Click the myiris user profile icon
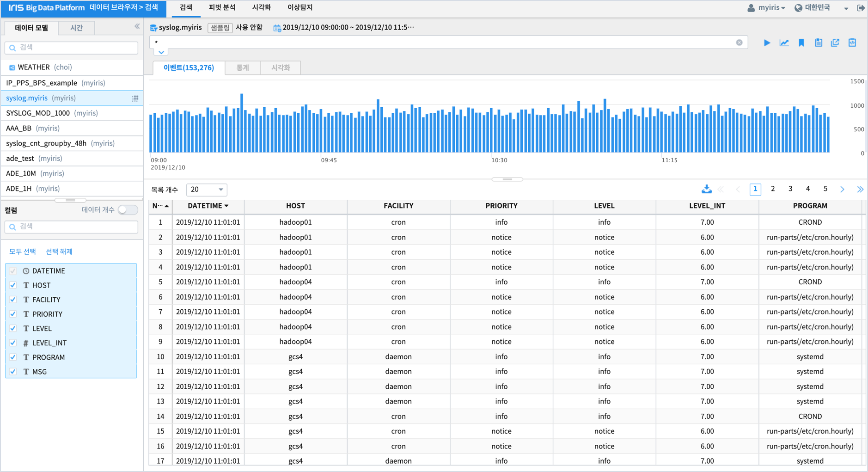 [751, 8]
